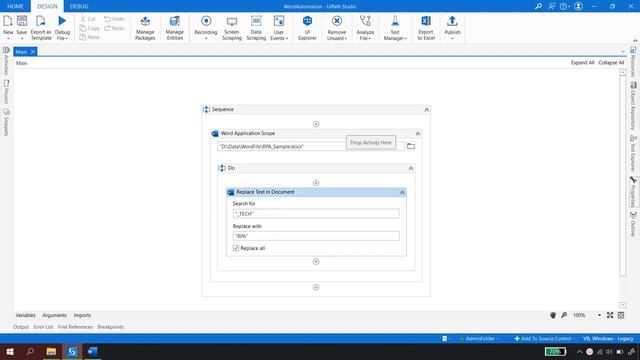This screenshot has height=360, width=640.
Task: Switch to the HOME tab
Action: pos(15,6)
